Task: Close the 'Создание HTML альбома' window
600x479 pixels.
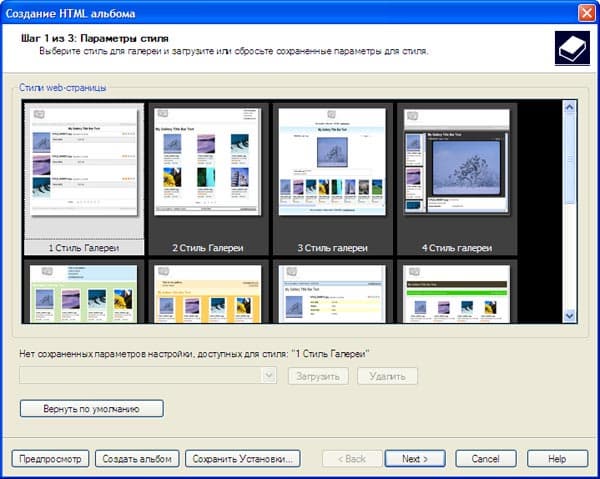Action: (x=586, y=13)
